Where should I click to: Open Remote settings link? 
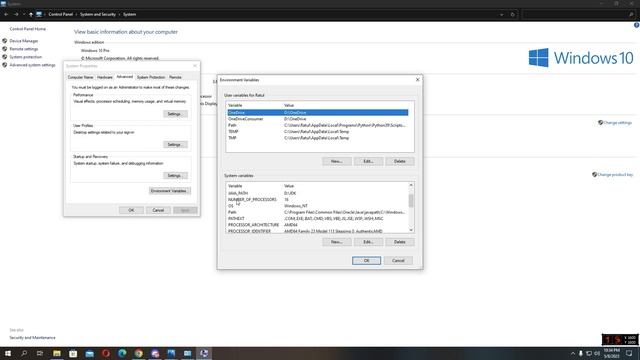(24, 49)
